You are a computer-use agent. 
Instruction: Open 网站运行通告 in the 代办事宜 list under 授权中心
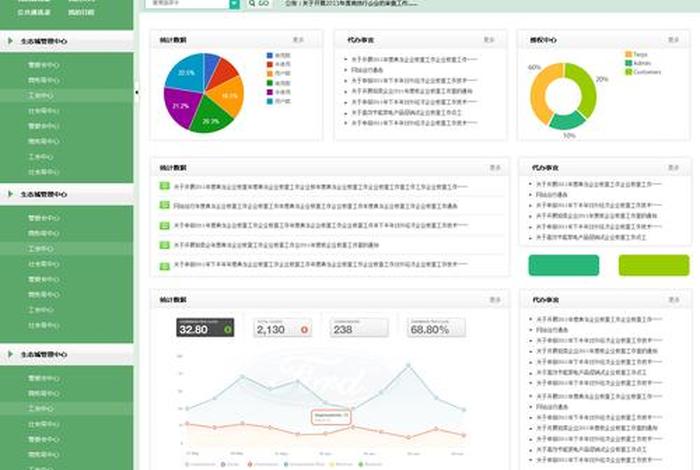(x=552, y=195)
